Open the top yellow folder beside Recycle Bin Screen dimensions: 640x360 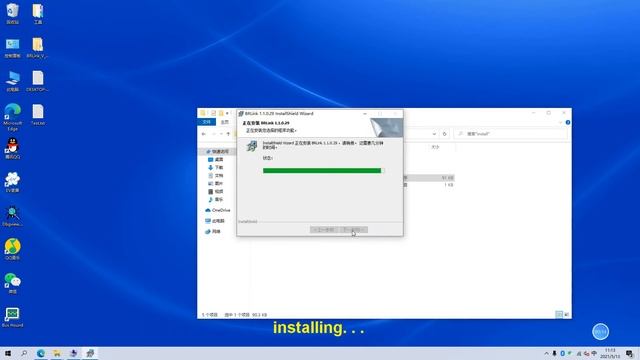click(x=38, y=13)
